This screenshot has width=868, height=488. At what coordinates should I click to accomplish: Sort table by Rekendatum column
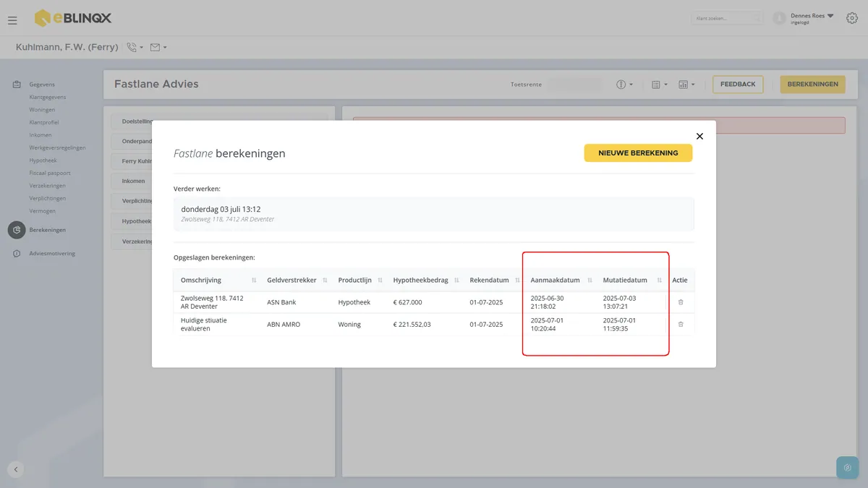tap(516, 281)
